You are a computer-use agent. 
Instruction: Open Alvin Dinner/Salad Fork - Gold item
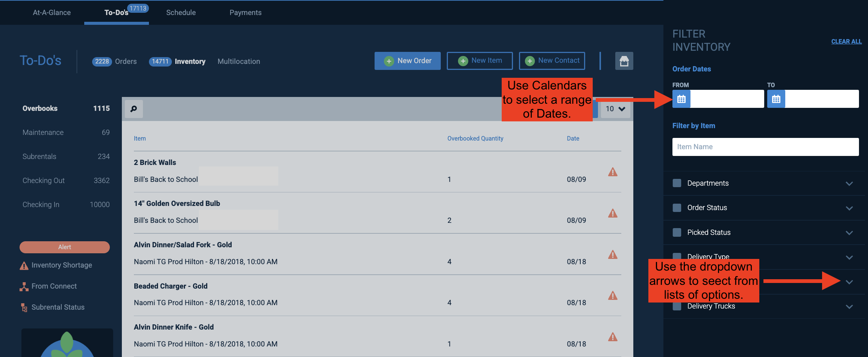tap(183, 245)
